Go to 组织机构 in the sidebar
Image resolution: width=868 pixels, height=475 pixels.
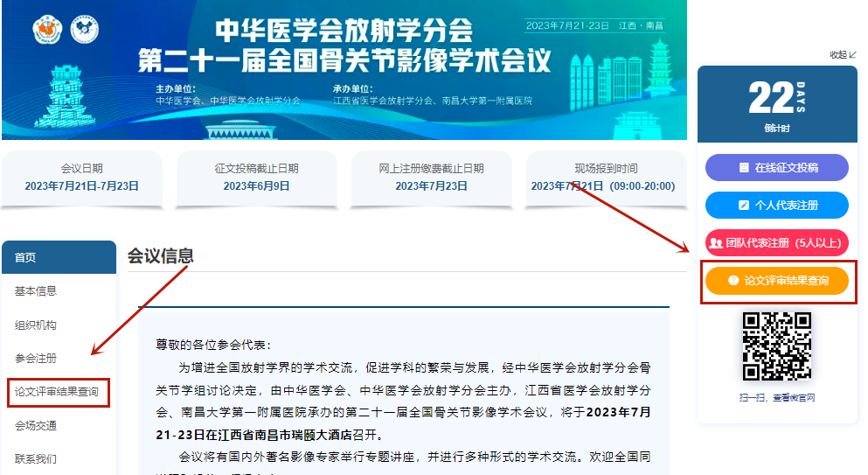point(36,325)
